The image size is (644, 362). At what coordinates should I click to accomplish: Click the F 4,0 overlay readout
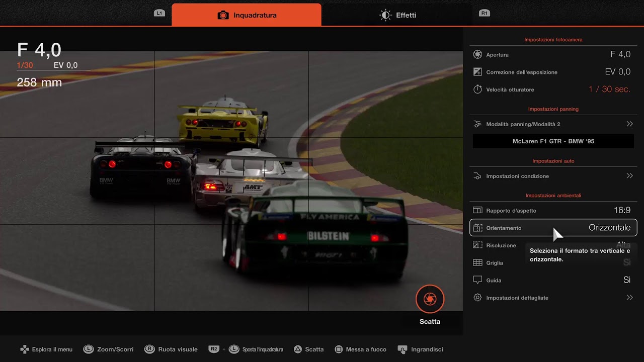(39, 50)
